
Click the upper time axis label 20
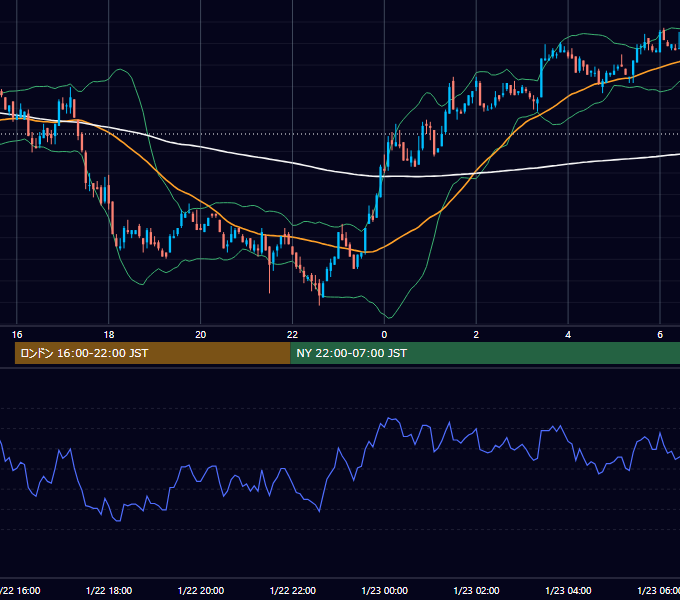point(200,334)
